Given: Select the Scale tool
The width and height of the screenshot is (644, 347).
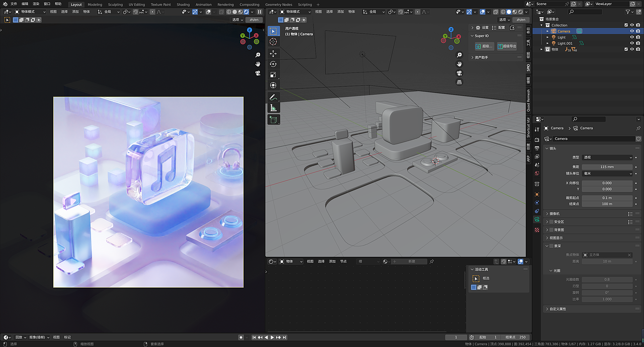Looking at the screenshot, I should (273, 75).
